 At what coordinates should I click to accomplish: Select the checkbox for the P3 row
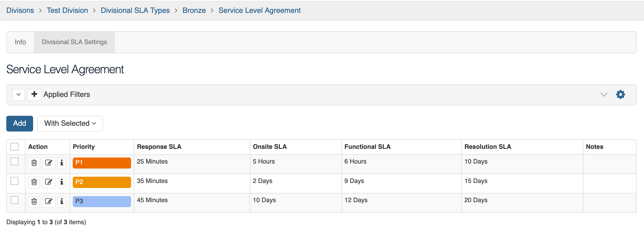click(15, 201)
